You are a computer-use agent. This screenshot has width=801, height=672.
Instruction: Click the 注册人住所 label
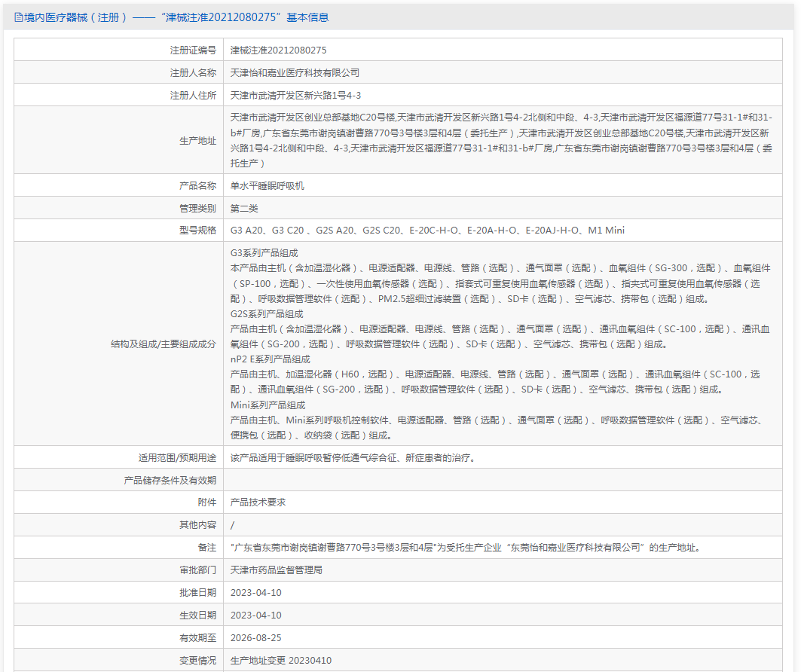pos(193,95)
